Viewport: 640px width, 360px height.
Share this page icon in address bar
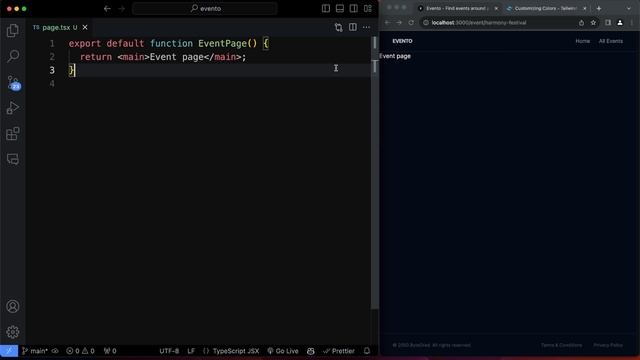coord(581,22)
